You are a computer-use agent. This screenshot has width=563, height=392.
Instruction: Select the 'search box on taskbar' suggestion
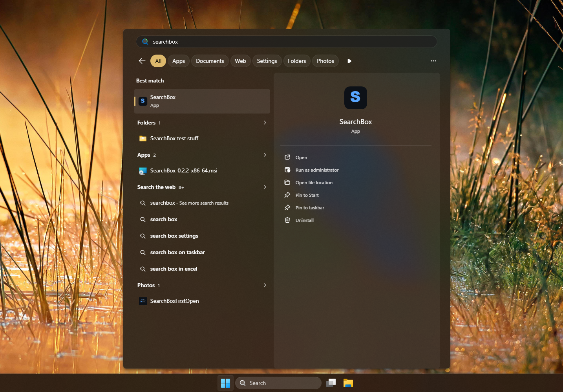(x=202, y=253)
